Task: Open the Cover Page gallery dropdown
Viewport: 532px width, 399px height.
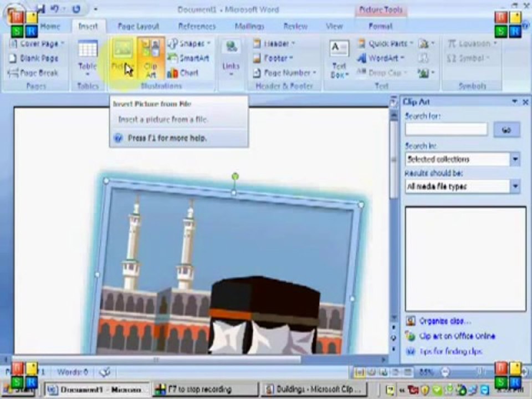Action: coord(37,44)
